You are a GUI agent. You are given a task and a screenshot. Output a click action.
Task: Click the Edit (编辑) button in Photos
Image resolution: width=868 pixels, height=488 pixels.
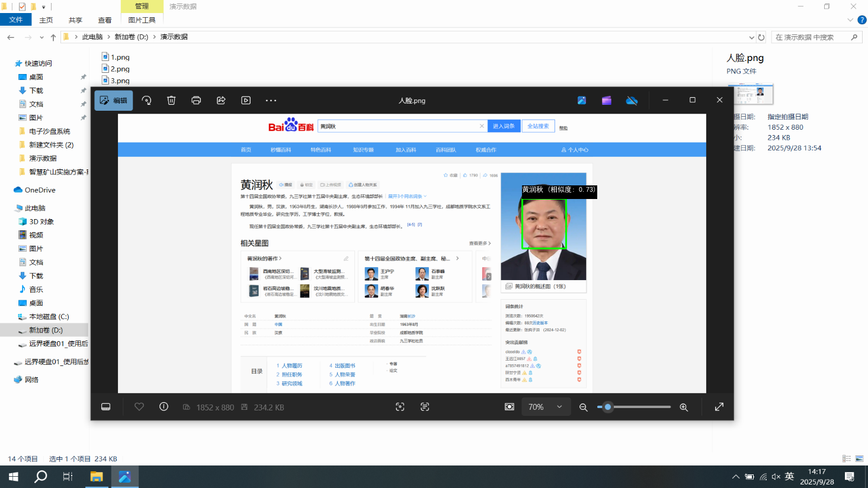(x=113, y=101)
